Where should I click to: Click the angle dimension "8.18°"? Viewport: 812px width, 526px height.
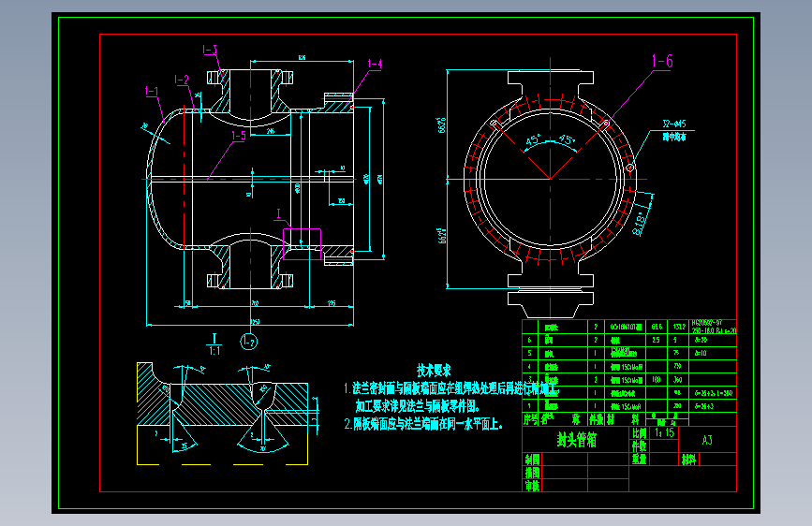pyautogui.click(x=640, y=224)
